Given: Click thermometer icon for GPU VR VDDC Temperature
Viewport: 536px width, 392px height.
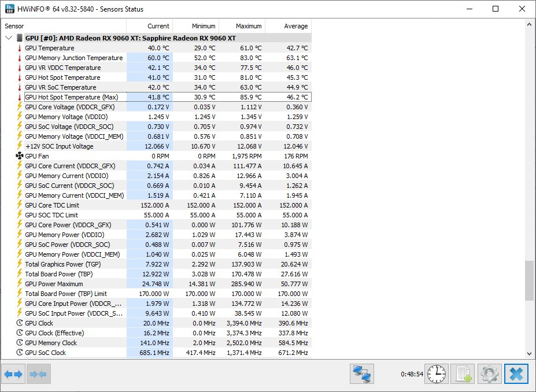Looking at the screenshot, I should point(20,68).
